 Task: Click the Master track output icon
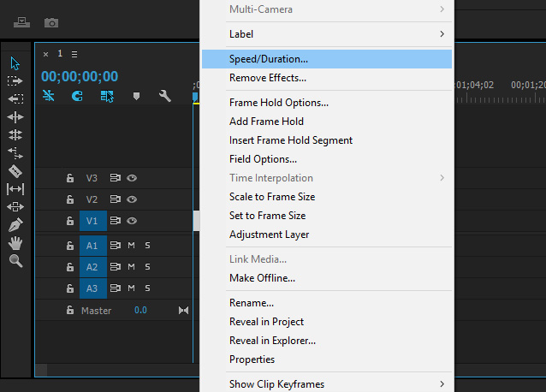click(183, 310)
